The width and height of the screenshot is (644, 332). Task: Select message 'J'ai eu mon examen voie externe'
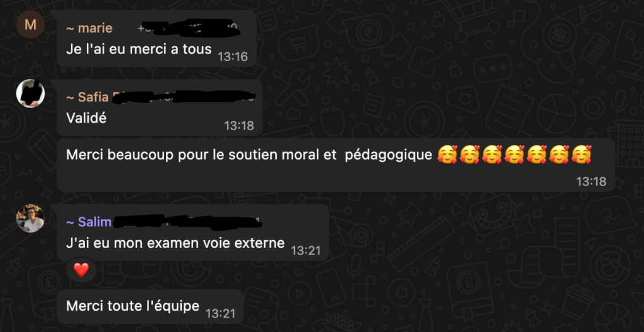coord(192,233)
